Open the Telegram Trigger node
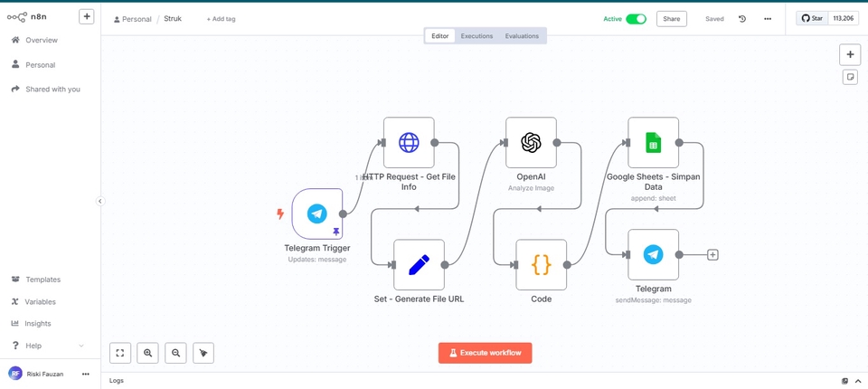The height and width of the screenshot is (389, 868). pyautogui.click(x=317, y=213)
